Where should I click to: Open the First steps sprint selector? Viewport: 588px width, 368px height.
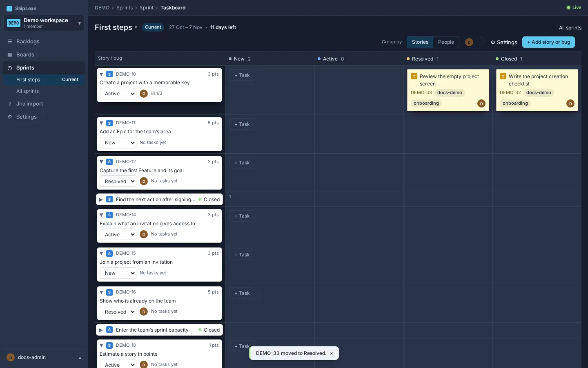coord(116,27)
